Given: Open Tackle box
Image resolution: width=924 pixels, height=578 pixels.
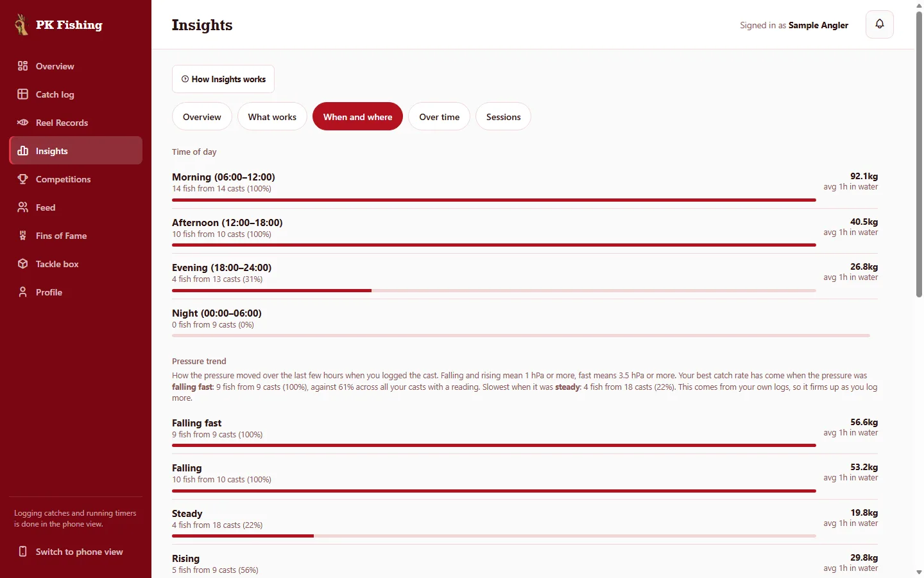Looking at the screenshot, I should tap(76, 264).
